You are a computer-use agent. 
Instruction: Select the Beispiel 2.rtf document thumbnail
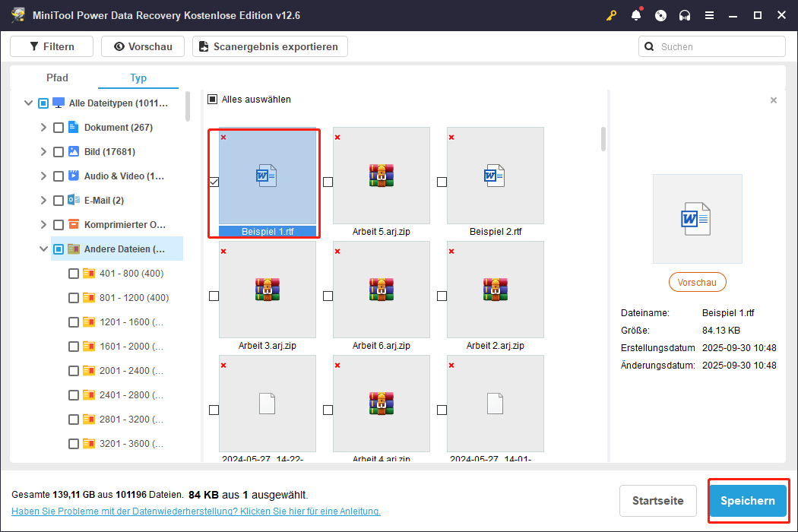pyautogui.click(x=496, y=176)
